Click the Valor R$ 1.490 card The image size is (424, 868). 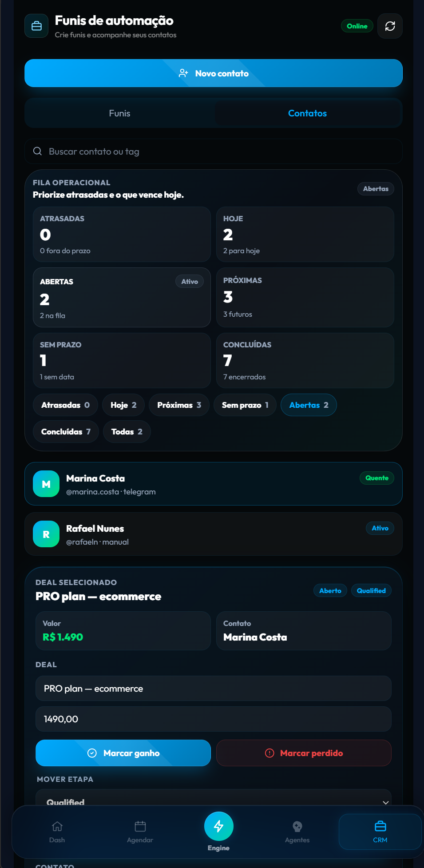point(123,631)
